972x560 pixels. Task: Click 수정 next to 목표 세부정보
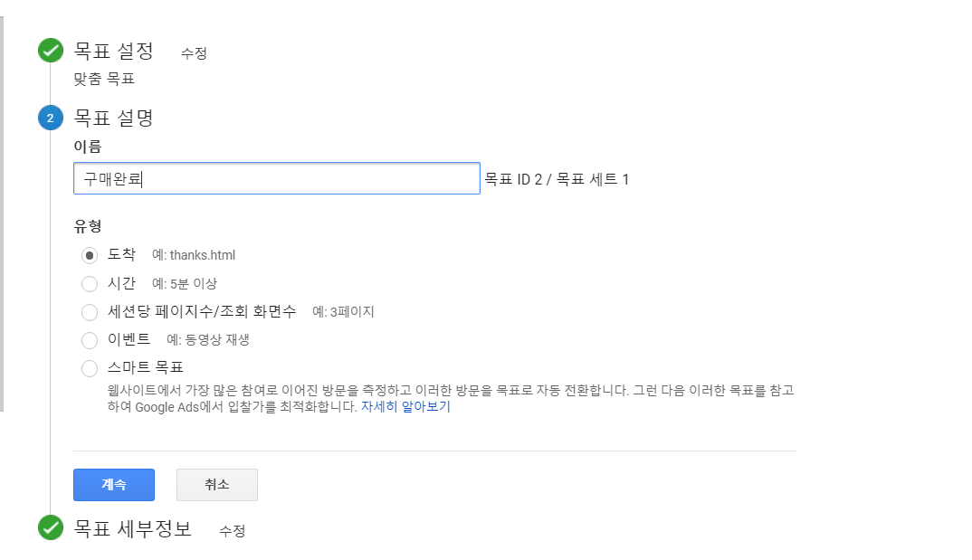point(233,531)
